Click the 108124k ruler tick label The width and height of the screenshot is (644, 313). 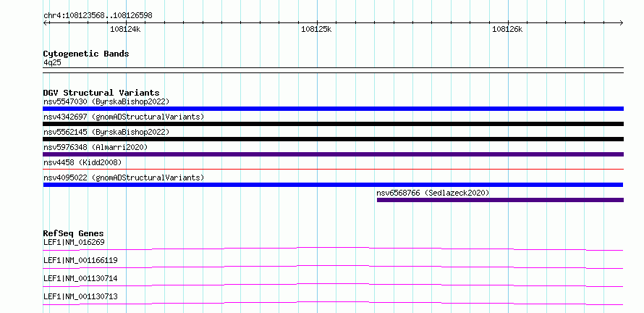(126, 29)
